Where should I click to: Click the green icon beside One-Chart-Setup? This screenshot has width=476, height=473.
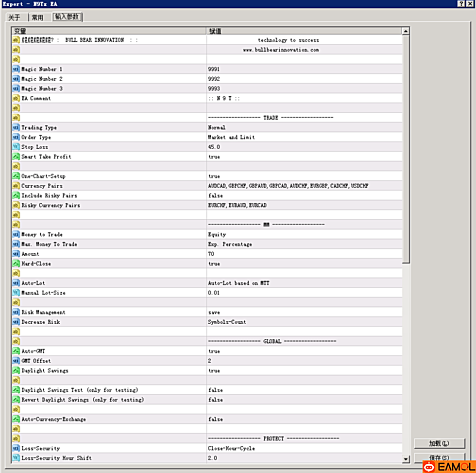tap(16, 176)
